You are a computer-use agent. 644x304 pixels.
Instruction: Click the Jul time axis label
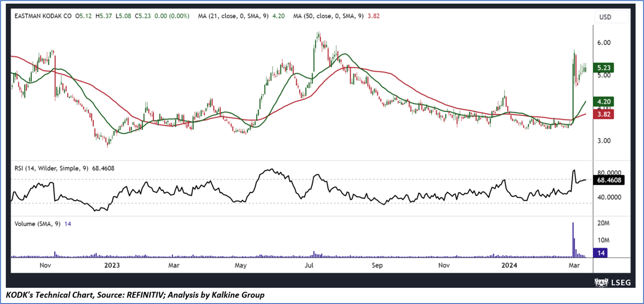tap(309, 266)
